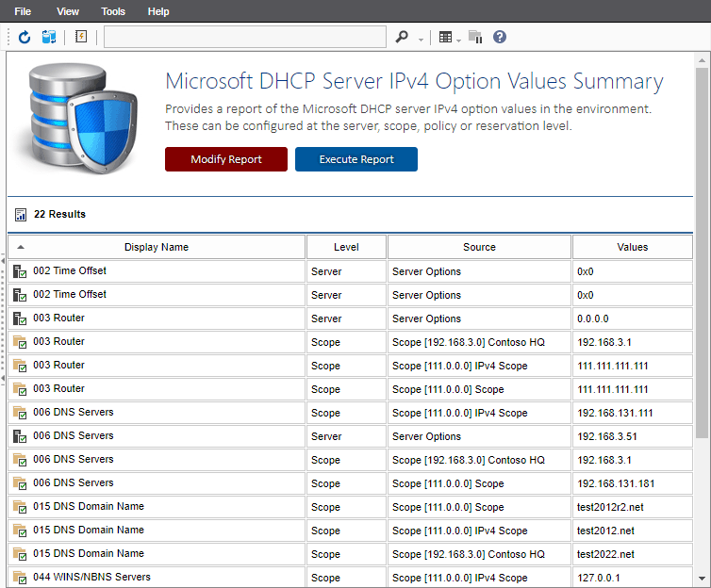This screenshot has height=588, width=711.
Task: Select the value cell test2012r2.net
Action: click(633, 507)
